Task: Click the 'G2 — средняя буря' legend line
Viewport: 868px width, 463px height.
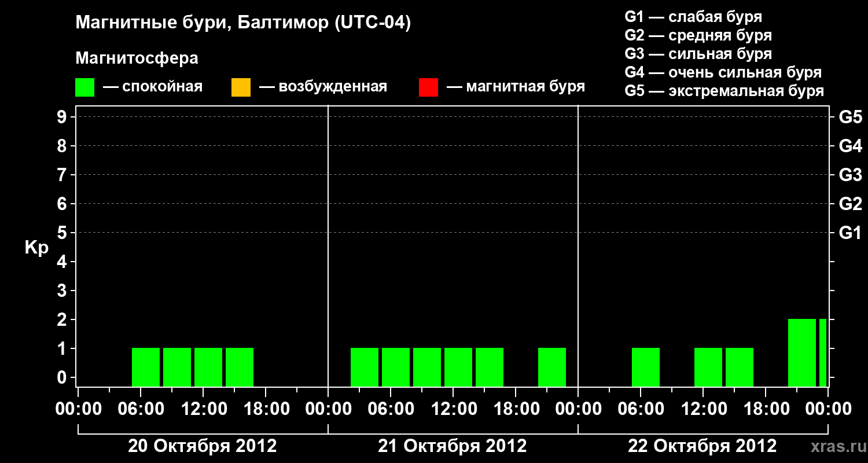Action: tap(698, 35)
